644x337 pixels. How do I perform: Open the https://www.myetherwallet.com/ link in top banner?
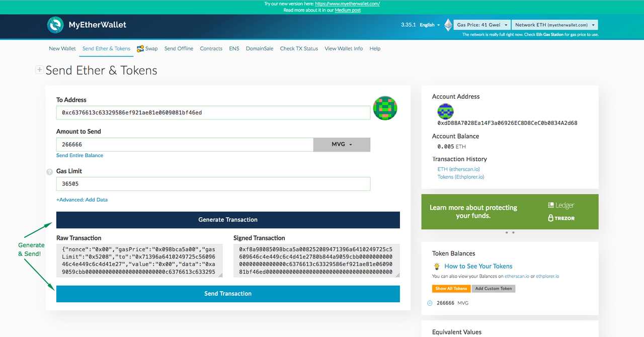tap(348, 4)
